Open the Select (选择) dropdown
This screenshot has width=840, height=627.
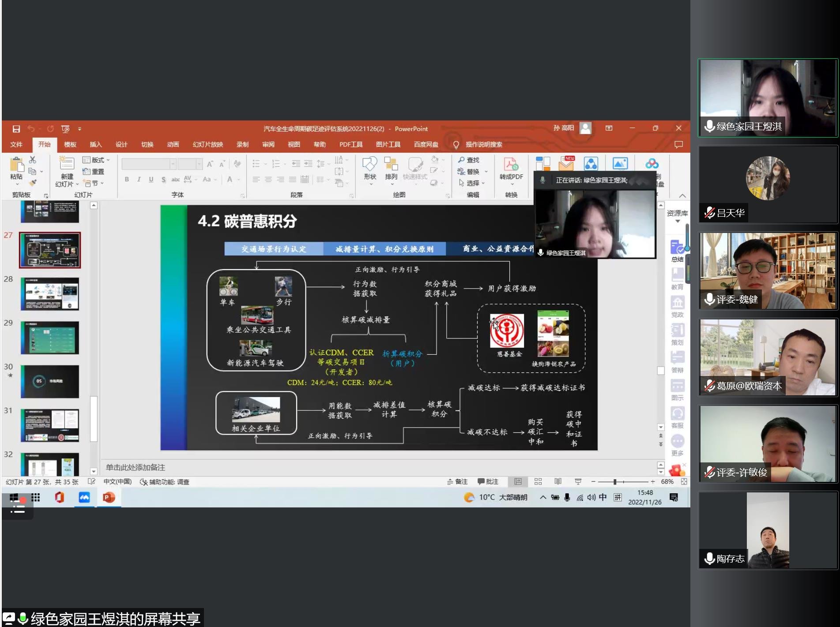coord(472,183)
